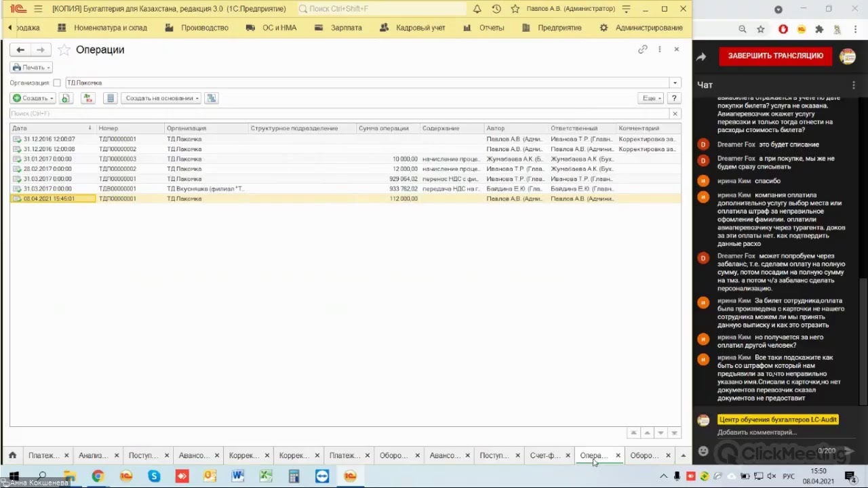Open Excel from the Windows taskbar
The width and height of the screenshot is (868, 488).
coord(266,476)
